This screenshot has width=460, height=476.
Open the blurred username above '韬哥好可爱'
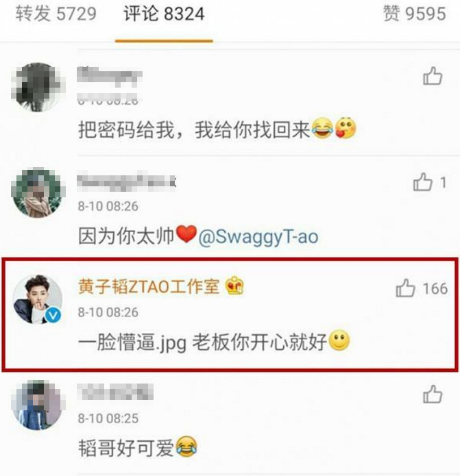point(115,392)
